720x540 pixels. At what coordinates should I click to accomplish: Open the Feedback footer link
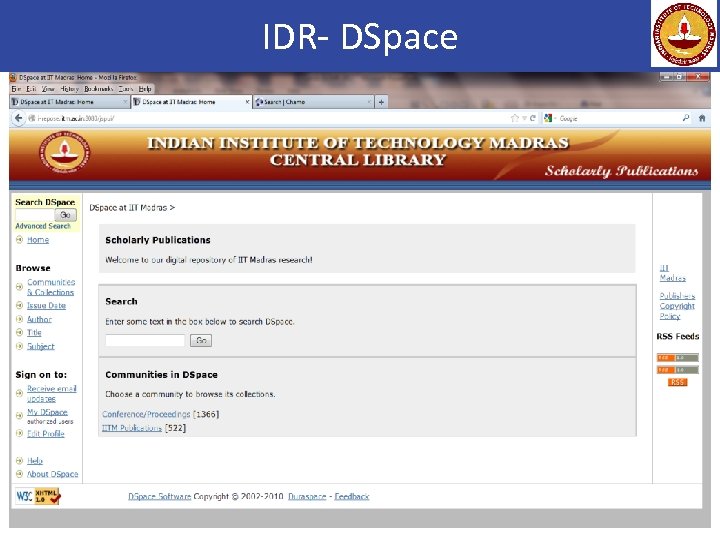[352, 496]
